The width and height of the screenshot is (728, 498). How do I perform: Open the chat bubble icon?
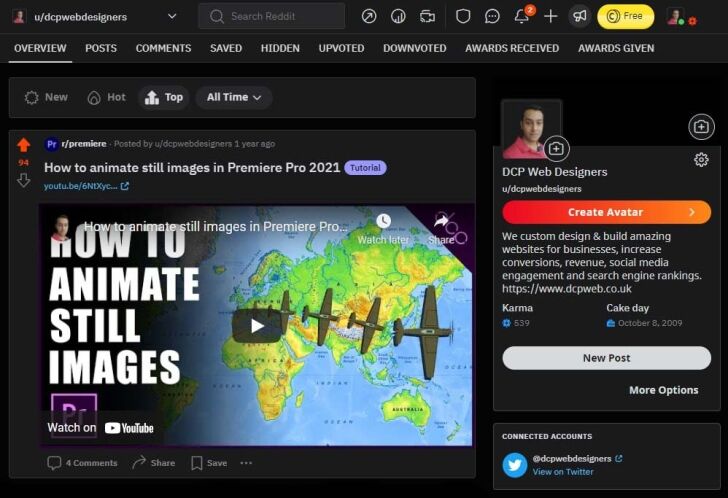point(492,17)
